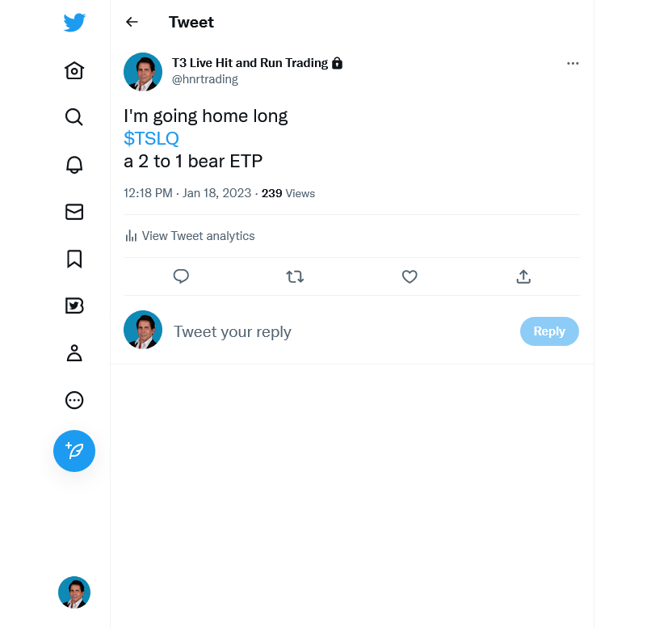The height and width of the screenshot is (628, 672).
Task: Open the More circle menu in sidebar
Action: (74, 400)
